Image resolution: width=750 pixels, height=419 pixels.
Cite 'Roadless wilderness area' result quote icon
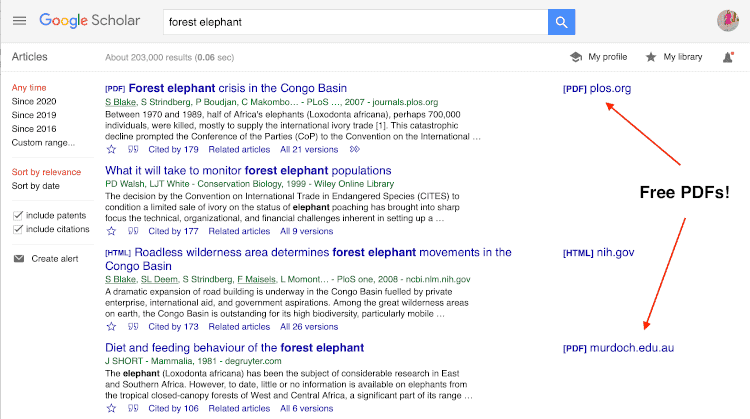tap(133, 327)
